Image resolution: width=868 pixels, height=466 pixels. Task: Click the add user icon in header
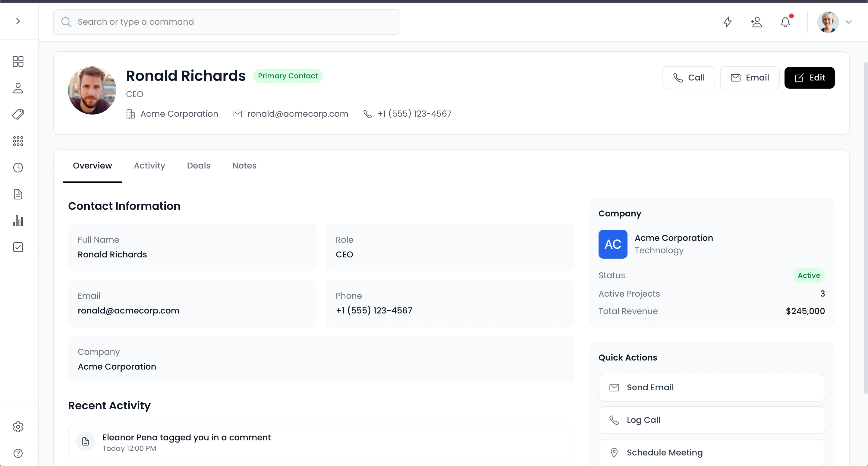756,22
